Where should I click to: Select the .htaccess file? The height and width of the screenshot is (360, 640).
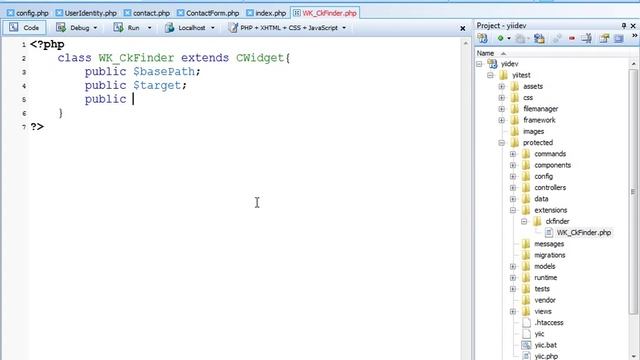tap(549, 322)
